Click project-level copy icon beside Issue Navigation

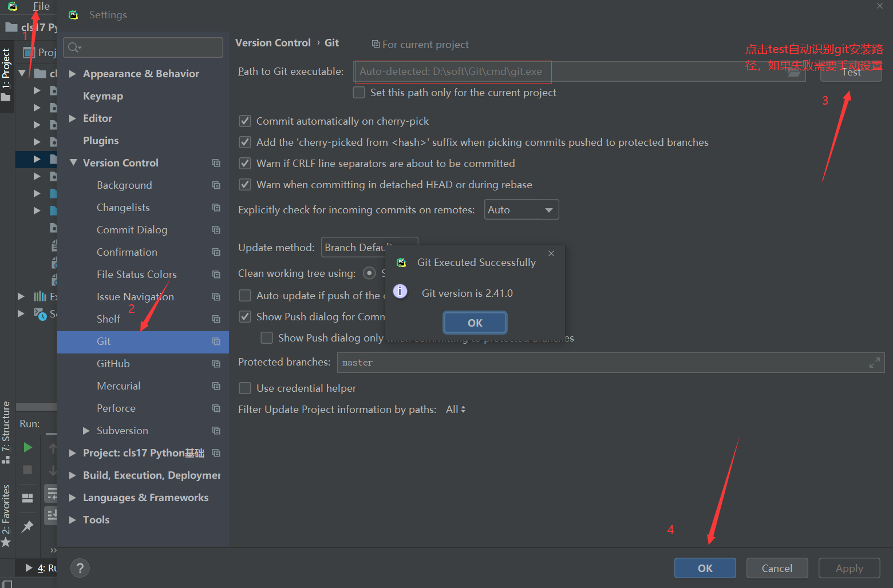coord(216,297)
